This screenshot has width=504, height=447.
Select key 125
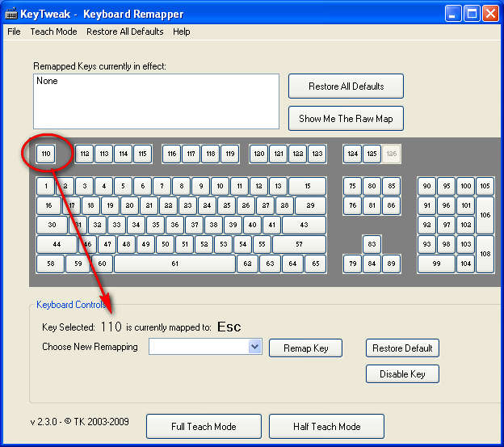(x=372, y=154)
